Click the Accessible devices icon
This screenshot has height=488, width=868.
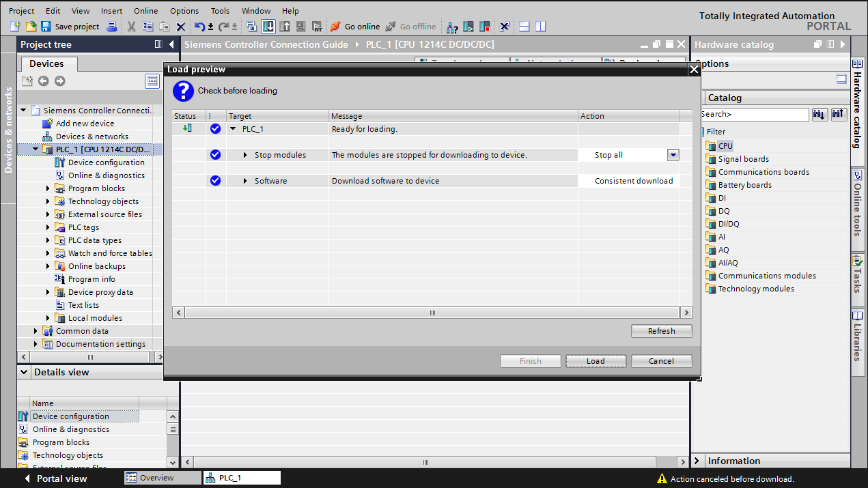(452, 27)
